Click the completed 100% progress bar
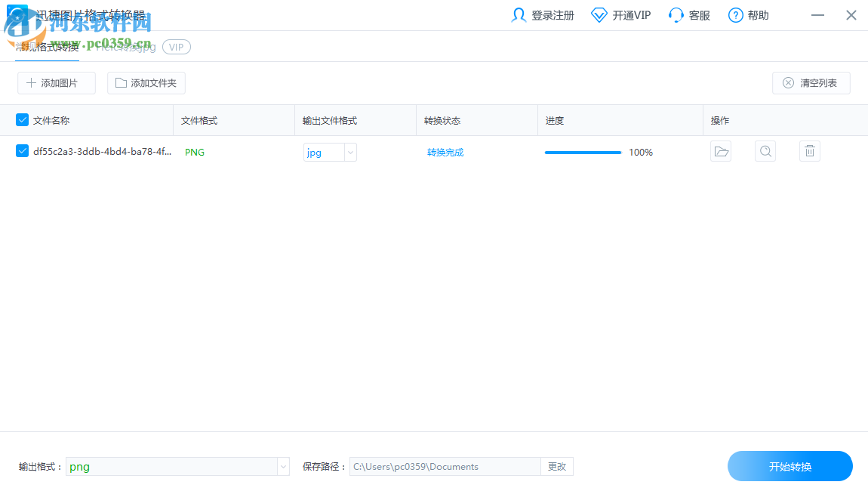 pyautogui.click(x=582, y=152)
